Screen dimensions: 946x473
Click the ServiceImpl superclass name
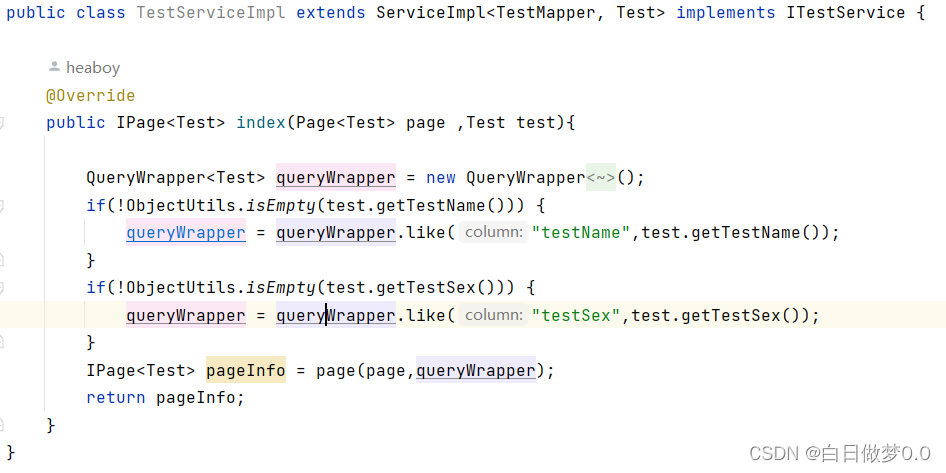[431, 13]
